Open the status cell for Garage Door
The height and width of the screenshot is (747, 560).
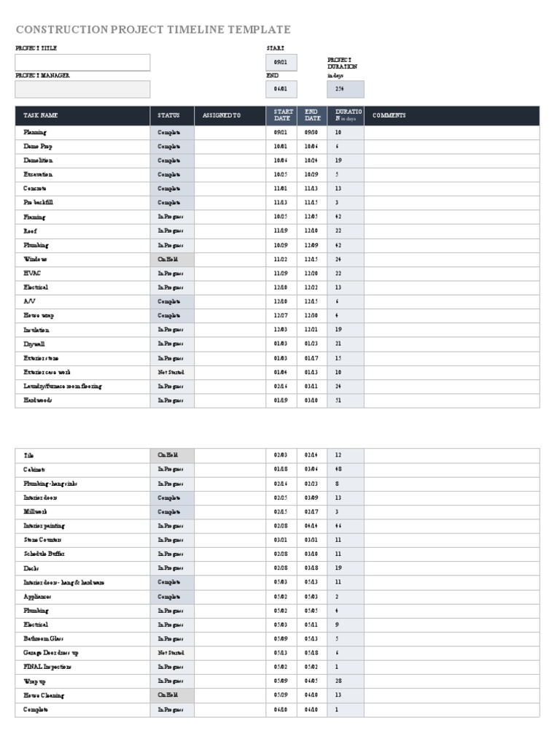(x=172, y=653)
